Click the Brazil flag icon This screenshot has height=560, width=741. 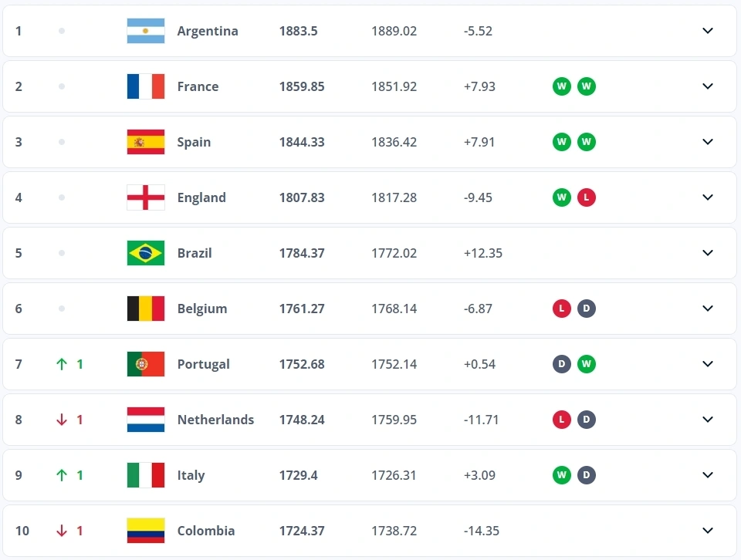coord(146,253)
